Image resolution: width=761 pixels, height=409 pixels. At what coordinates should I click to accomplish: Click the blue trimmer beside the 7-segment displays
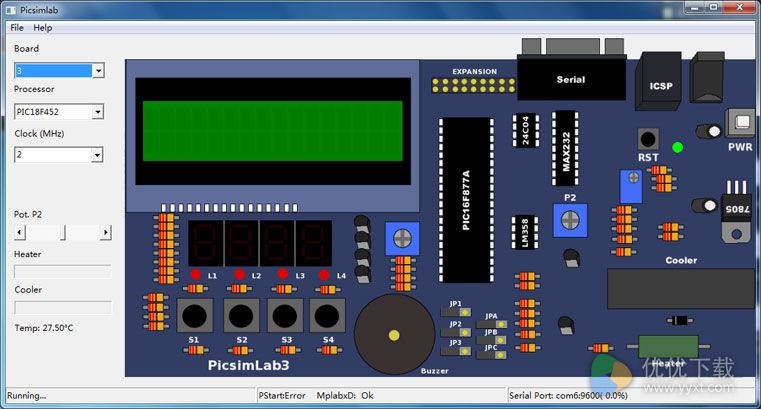(402, 238)
